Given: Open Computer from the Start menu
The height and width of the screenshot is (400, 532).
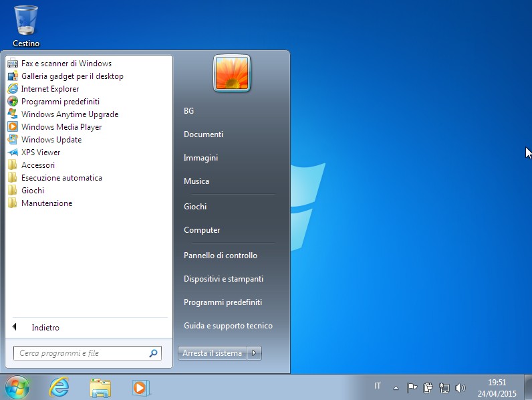Looking at the screenshot, I should pyautogui.click(x=202, y=230).
